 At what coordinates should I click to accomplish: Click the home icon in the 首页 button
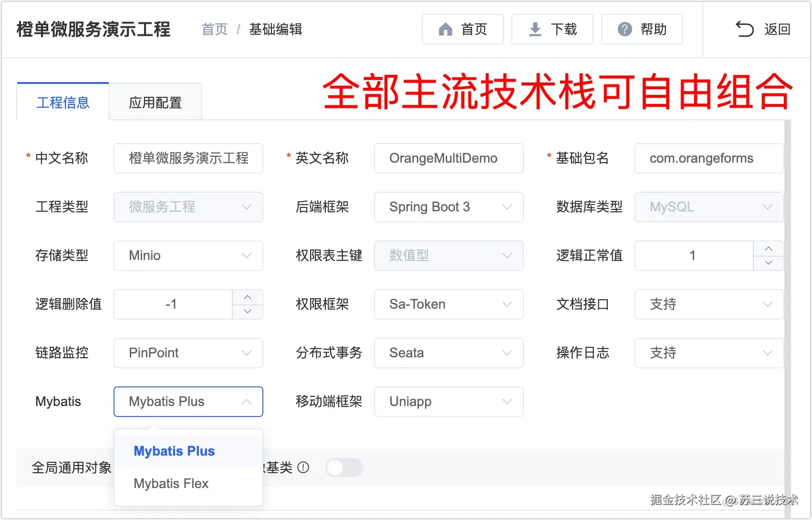click(x=445, y=30)
